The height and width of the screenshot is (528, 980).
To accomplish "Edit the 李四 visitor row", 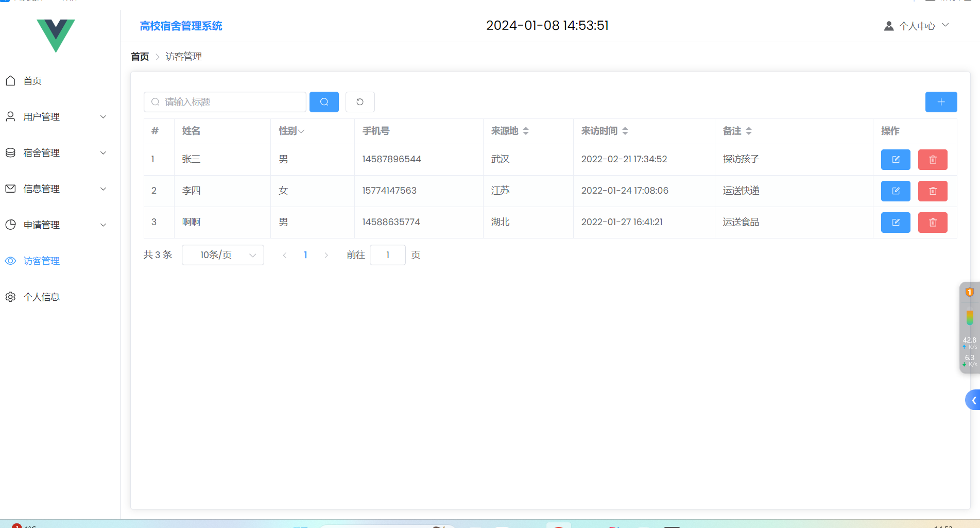I will (896, 191).
